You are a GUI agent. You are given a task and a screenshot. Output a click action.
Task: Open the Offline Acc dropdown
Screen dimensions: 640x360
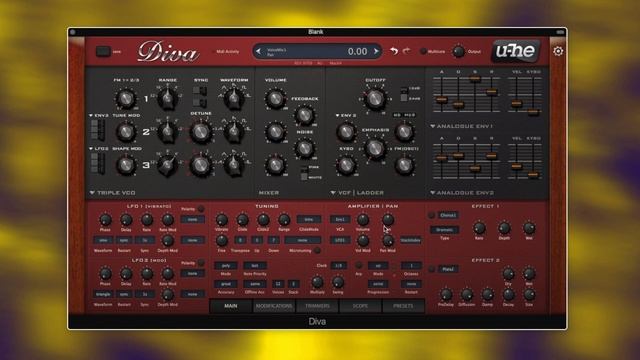(255, 284)
